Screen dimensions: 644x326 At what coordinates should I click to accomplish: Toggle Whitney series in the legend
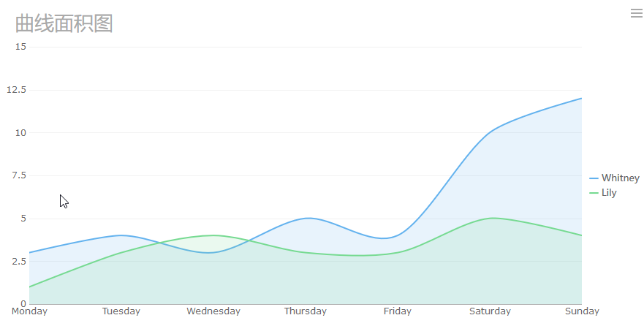pyautogui.click(x=620, y=178)
